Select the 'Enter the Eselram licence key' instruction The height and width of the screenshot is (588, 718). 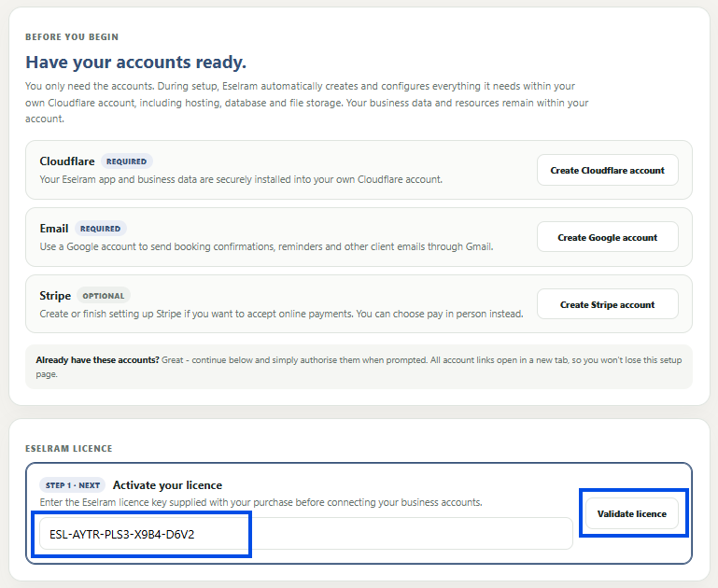(261, 502)
